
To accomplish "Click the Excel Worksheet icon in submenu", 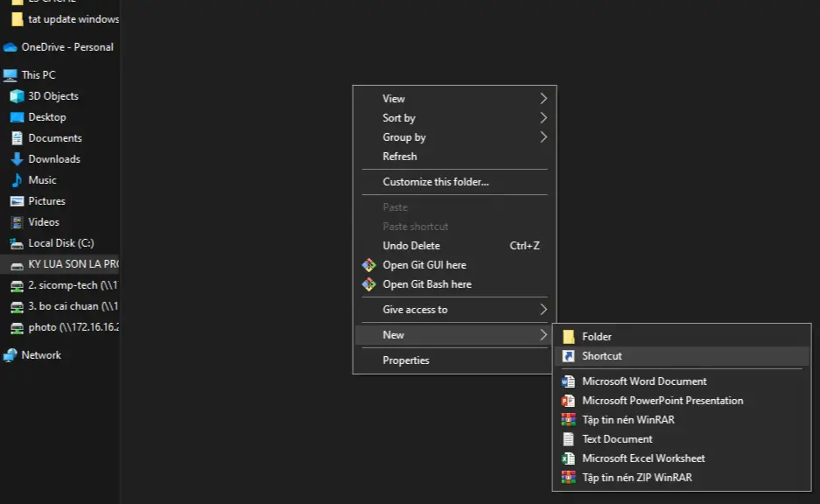I will 569,458.
